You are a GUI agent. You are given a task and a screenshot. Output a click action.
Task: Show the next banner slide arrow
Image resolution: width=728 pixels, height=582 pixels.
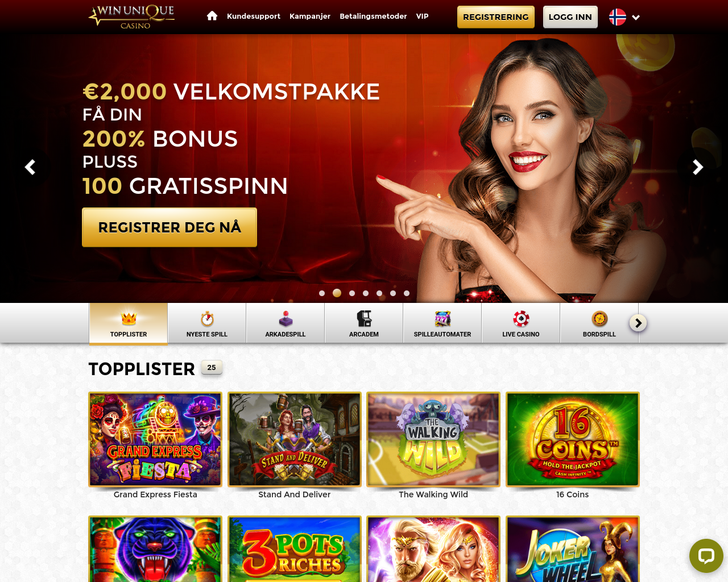click(698, 167)
